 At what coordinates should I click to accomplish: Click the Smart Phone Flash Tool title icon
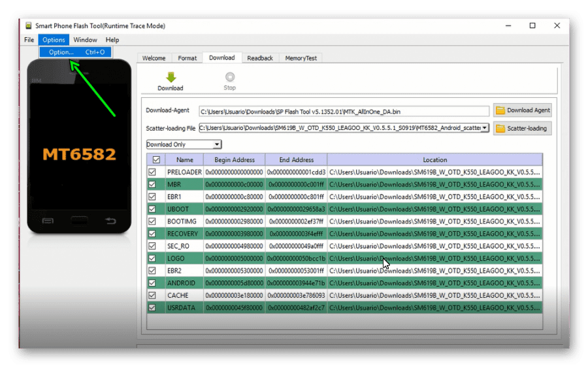tap(29, 25)
